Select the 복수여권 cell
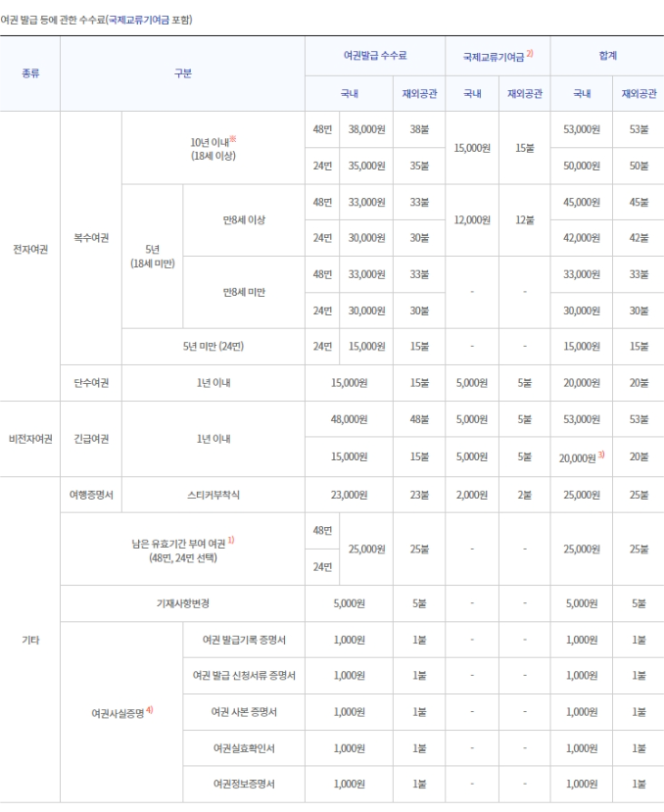The width and height of the screenshot is (664, 812). coord(91,238)
